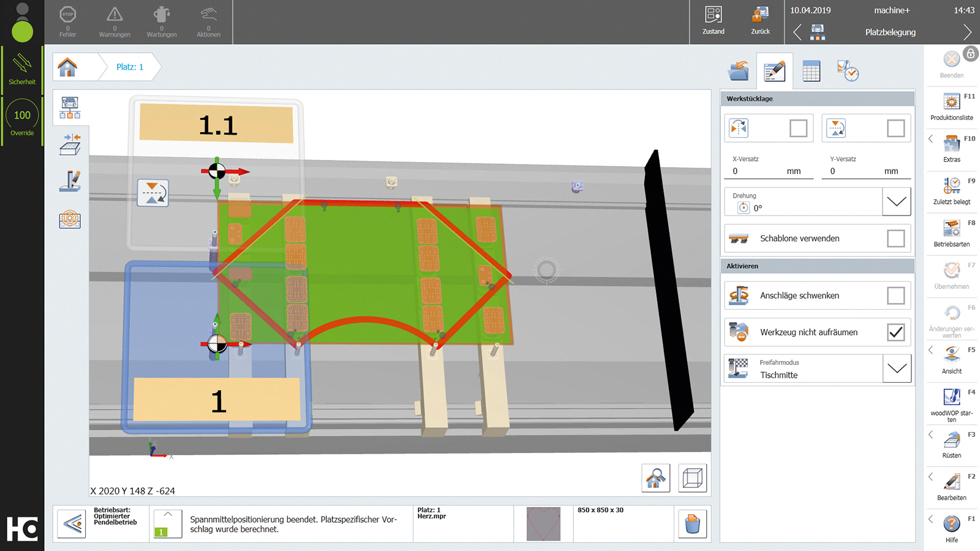The image size is (980, 551).
Task: Open the folder icon above Werkstücklage panel
Action: [737, 70]
